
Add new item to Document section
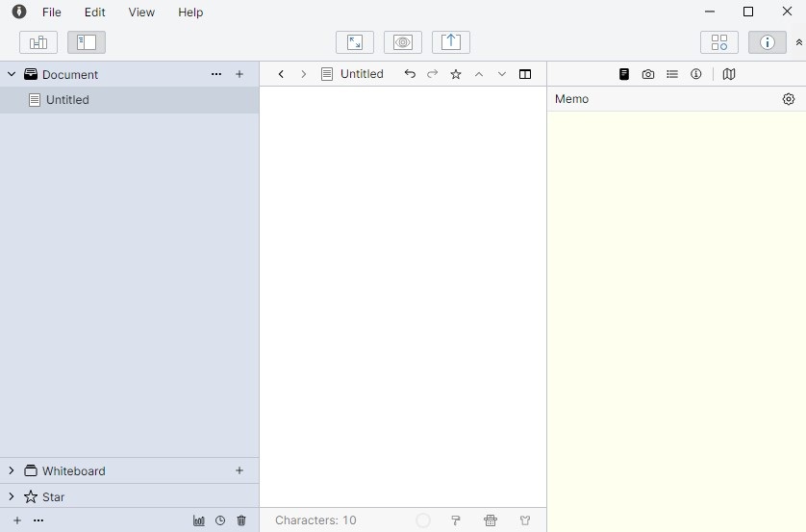239,74
